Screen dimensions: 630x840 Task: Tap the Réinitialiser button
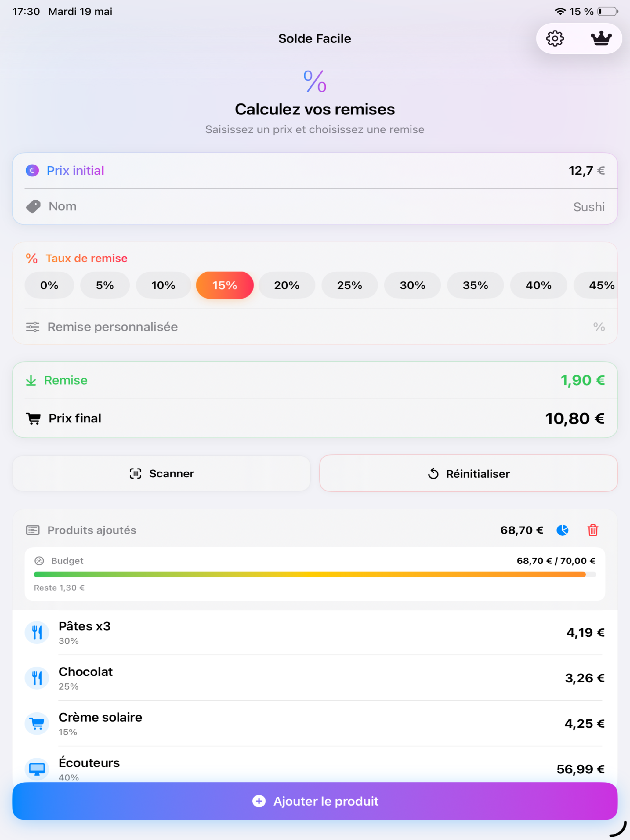click(469, 473)
